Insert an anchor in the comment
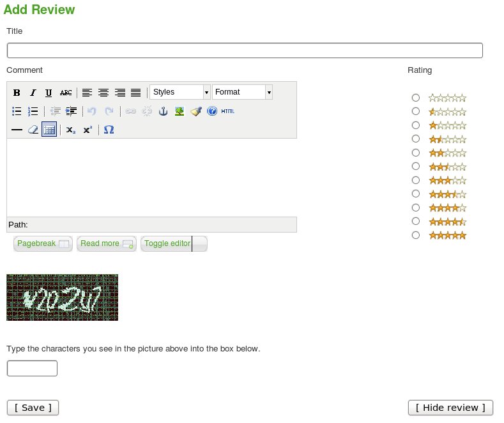This screenshot has width=504, height=423. pyautogui.click(x=164, y=112)
